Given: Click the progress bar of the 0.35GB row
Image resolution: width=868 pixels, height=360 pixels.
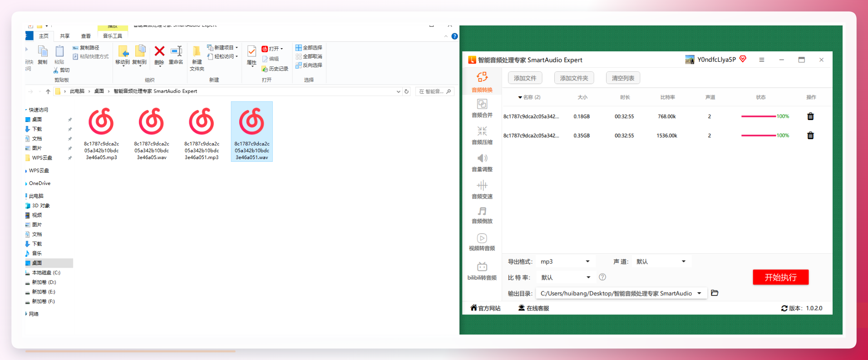Looking at the screenshot, I should (x=759, y=135).
